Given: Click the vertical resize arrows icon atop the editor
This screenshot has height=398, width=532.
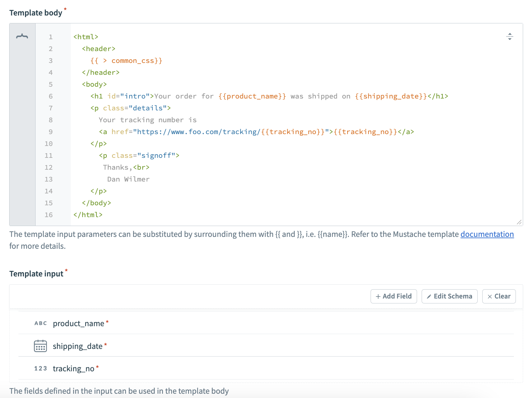Looking at the screenshot, I should coord(510,37).
